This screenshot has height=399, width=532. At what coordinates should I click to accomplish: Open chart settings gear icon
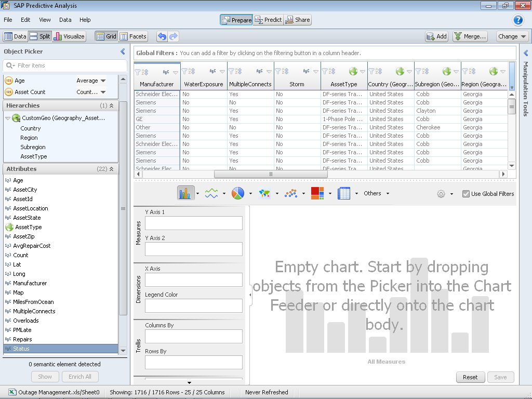441,194
